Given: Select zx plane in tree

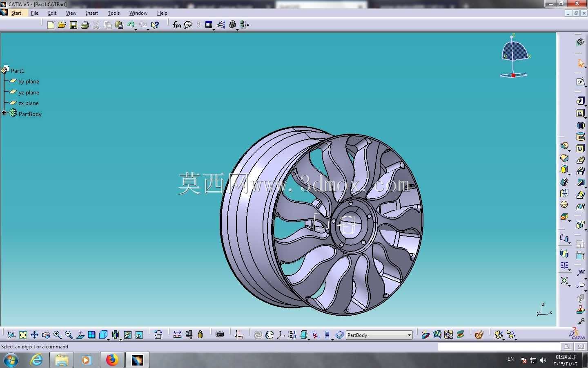Looking at the screenshot, I should [29, 103].
